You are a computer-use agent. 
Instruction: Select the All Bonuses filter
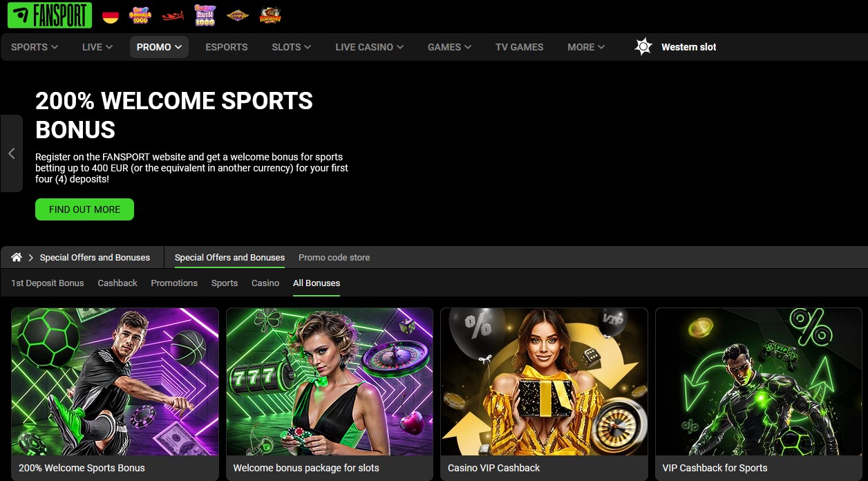click(x=317, y=283)
